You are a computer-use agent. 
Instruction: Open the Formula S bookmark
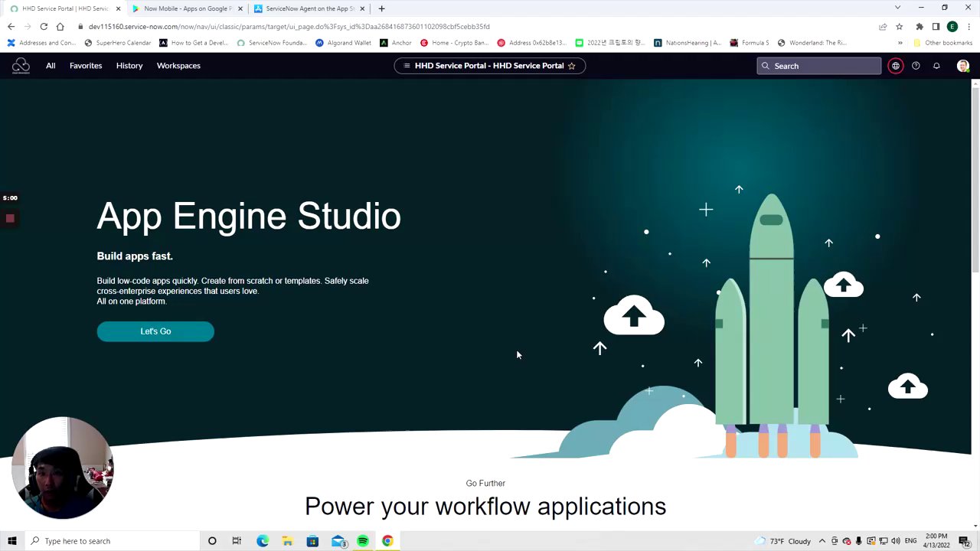pos(750,43)
